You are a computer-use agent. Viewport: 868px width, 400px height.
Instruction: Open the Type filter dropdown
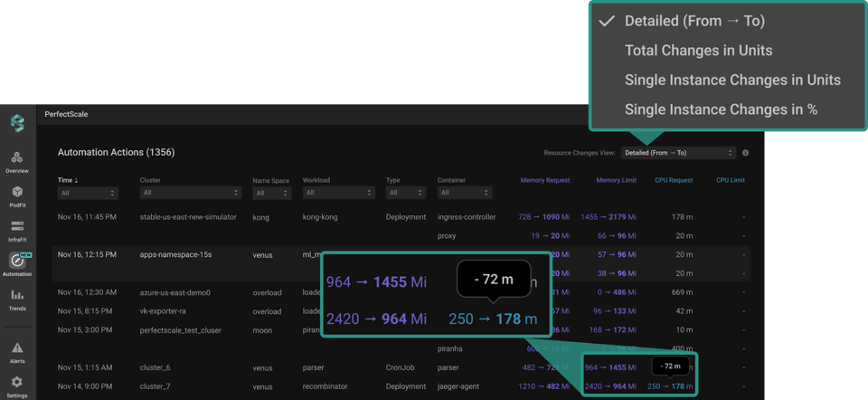click(x=406, y=193)
